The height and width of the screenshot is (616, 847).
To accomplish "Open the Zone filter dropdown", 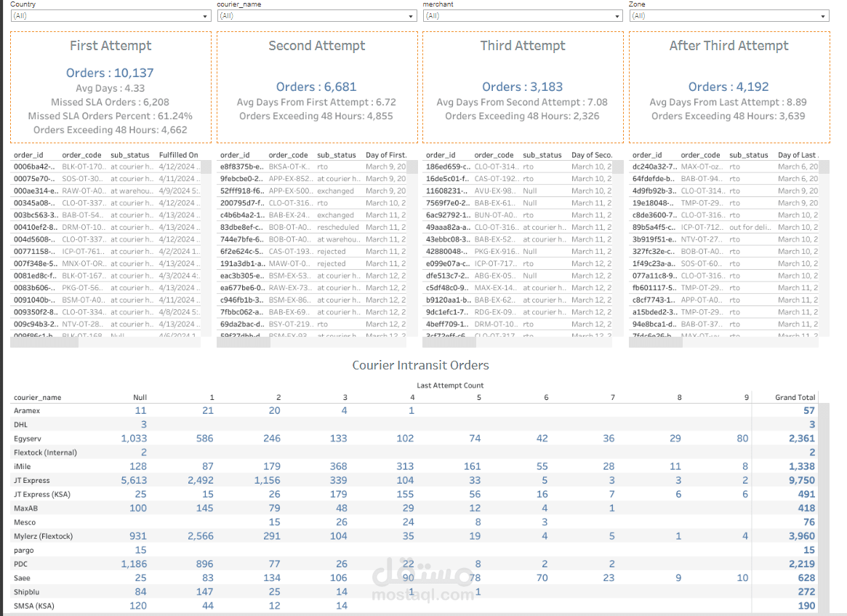I will (x=728, y=16).
